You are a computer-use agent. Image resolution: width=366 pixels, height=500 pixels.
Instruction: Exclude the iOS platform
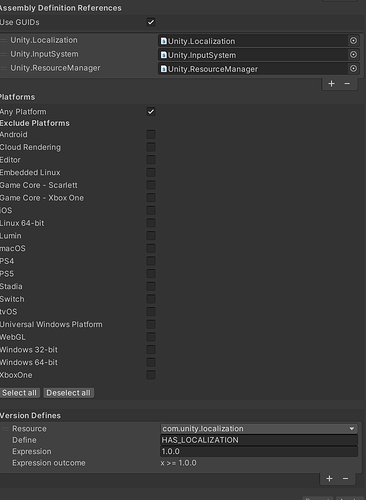(151, 210)
